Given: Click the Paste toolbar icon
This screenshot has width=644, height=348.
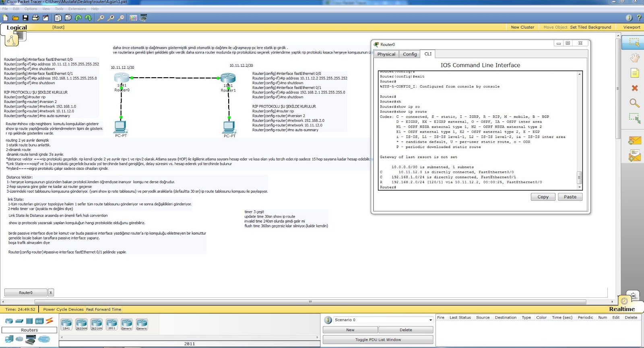Looking at the screenshot, I should click(x=68, y=18).
